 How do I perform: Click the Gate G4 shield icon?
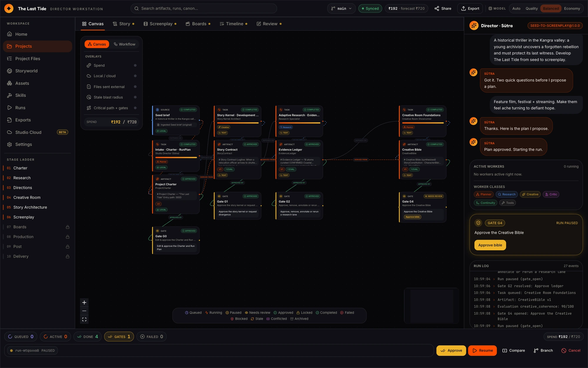coord(478,223)
